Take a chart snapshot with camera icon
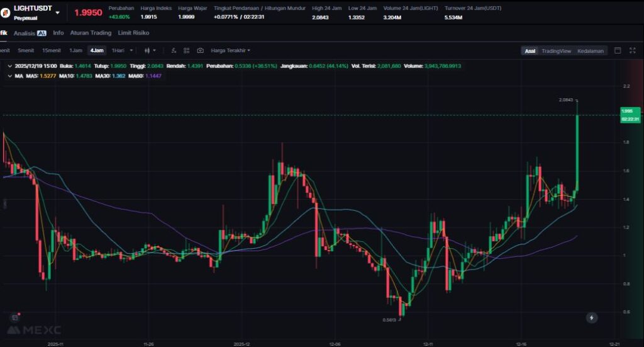Screen dimensions: 644x347 point(200,50)
